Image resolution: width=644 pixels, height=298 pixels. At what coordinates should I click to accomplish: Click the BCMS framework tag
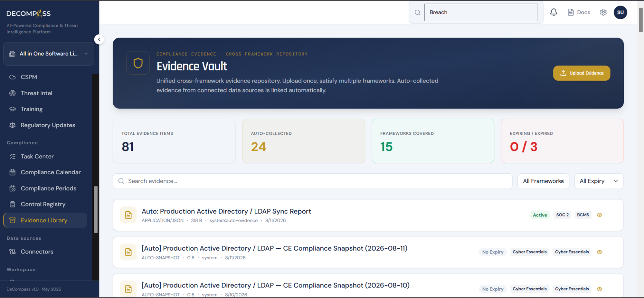(x=583, y=215)
